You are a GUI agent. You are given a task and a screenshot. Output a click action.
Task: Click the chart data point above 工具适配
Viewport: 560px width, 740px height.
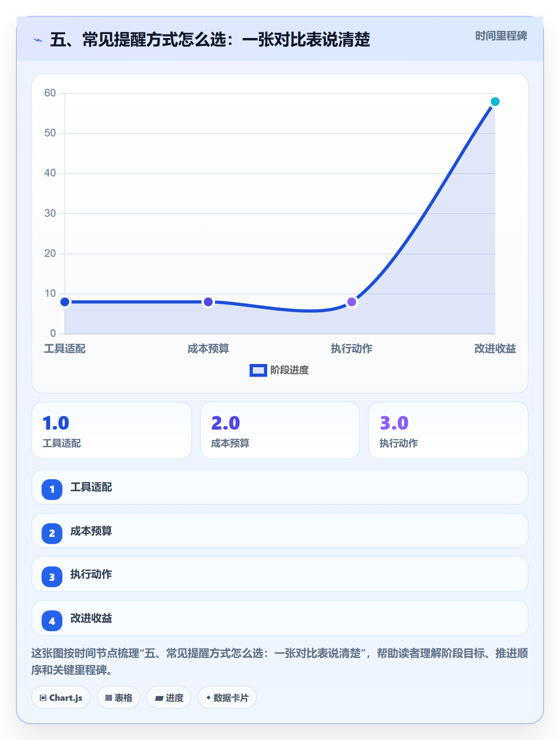click(65, 302)
